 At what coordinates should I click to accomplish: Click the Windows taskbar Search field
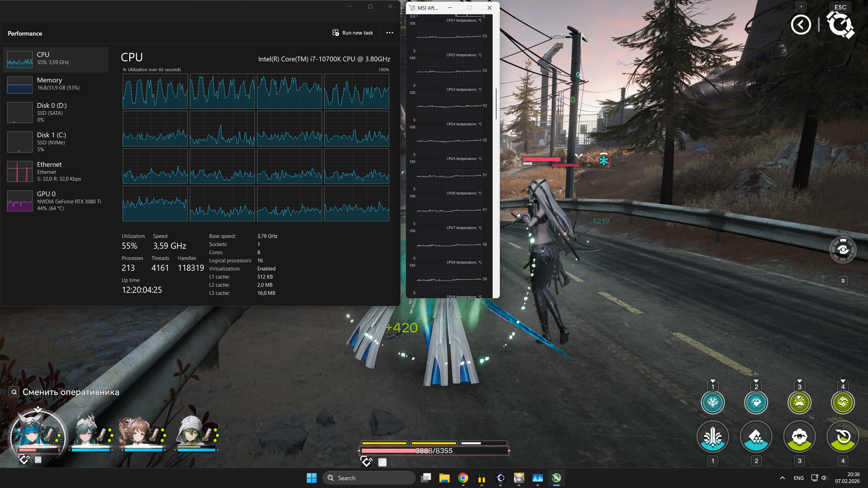tap(369, 478)
